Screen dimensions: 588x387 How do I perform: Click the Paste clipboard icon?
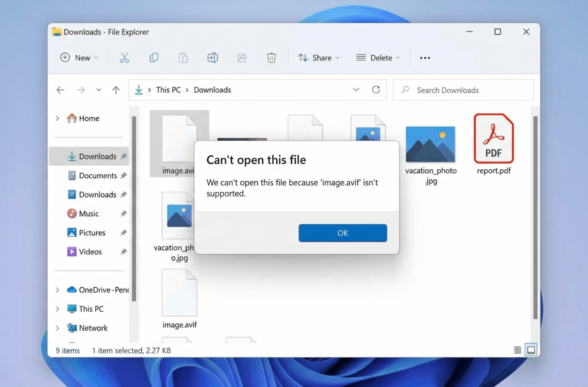(x=183, y=58)
